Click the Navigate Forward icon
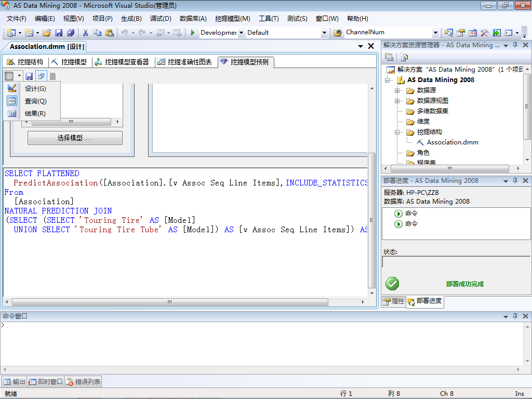This screenshot has width=532, height=399. point(177,33)
